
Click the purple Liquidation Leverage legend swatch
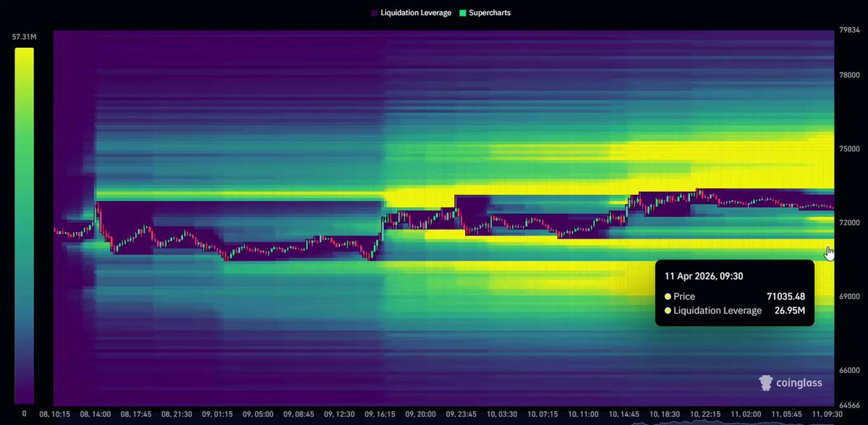pyautogui.click(x=373, y=13)
